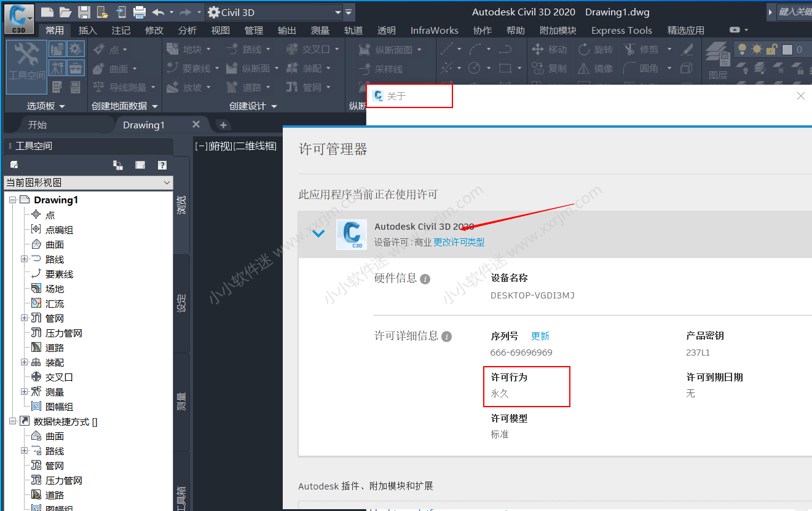Click the help question mark icon in Toolspace
This screenshot has height=511, width=812.
point(162,165)
